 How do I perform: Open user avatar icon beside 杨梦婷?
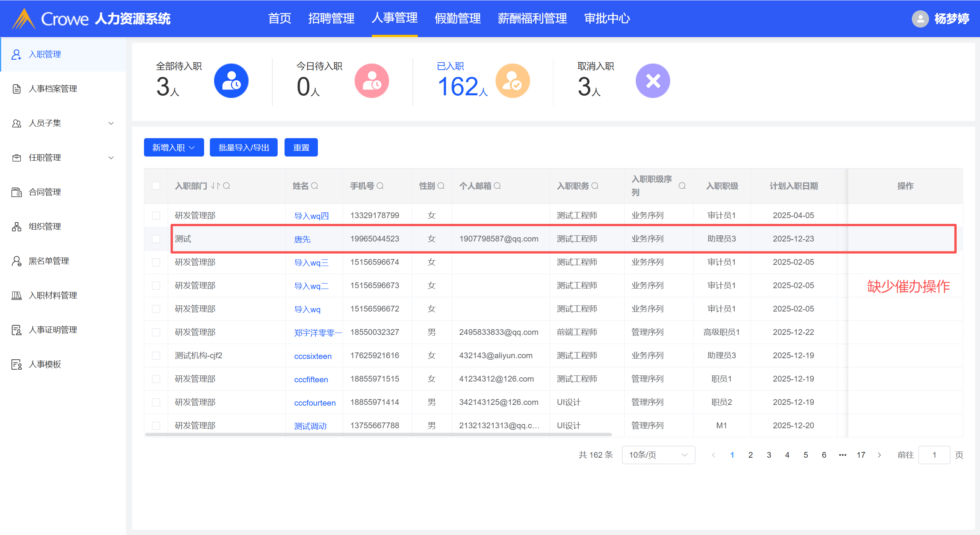pyautogui.click(x=920, y=19)
